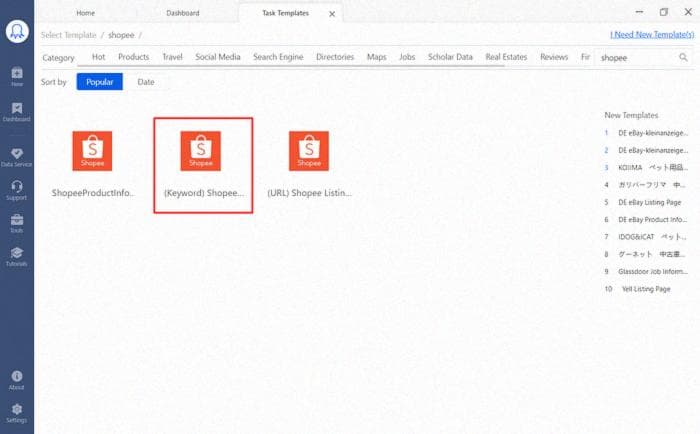This screenshot has width=700, height=434.
Task: Open the (URL) Shopee Listing label
Action: pos(309,193)
